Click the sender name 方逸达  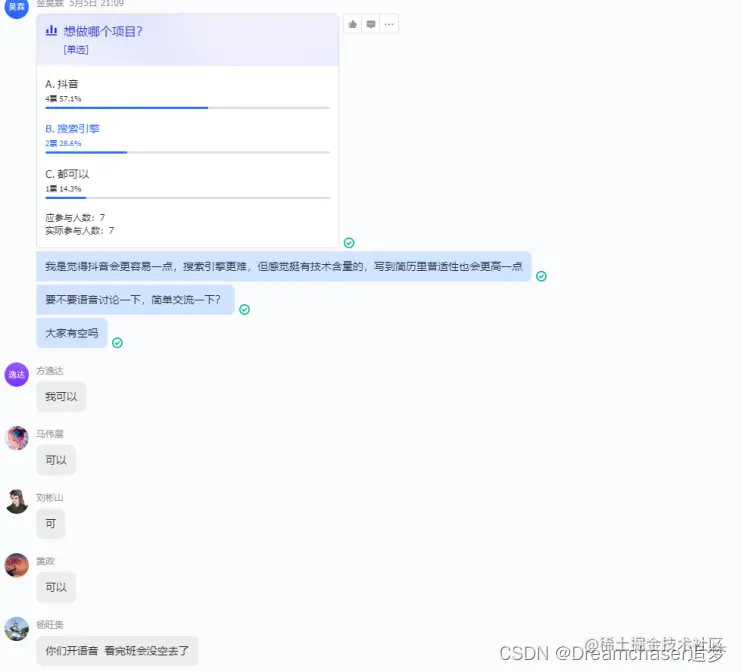[x=50, y=371]
